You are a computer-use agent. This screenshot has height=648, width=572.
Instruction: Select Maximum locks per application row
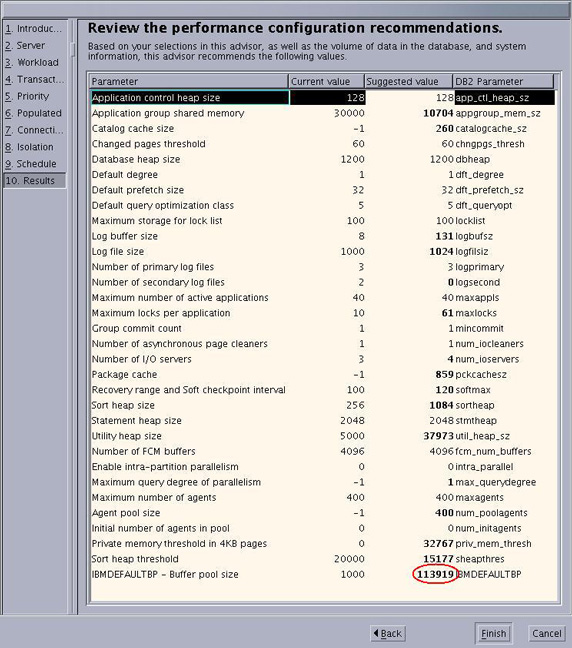[x=323, y=313]
